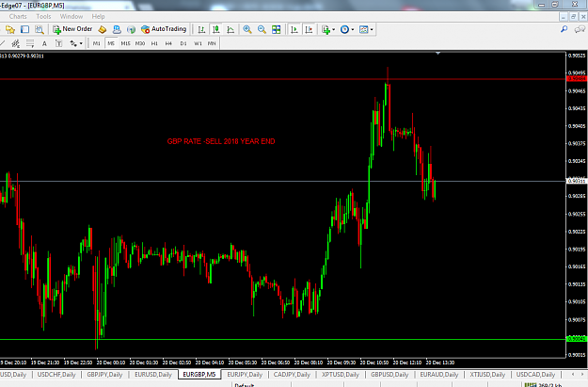Switch to bar chart display
This screenshot has height=387, width=588.
(x=201, y=29)
